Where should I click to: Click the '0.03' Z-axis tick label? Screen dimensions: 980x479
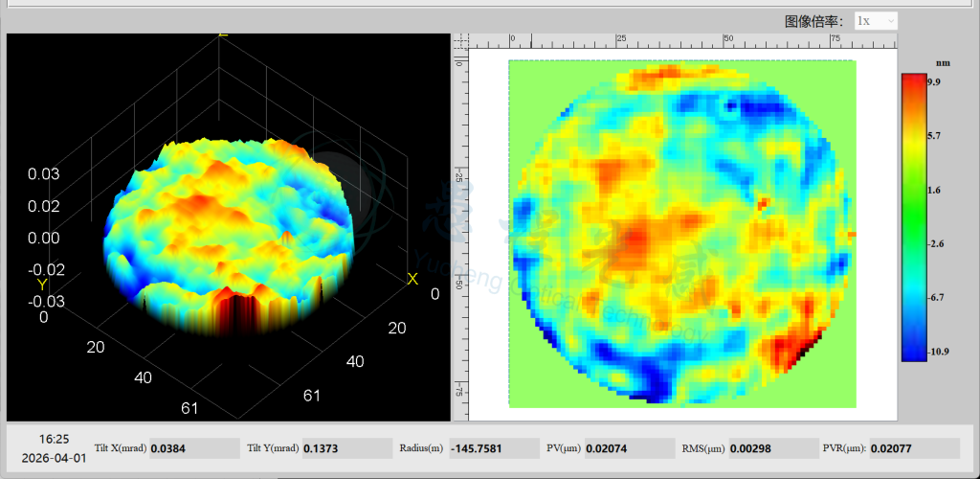pos(44,173)
